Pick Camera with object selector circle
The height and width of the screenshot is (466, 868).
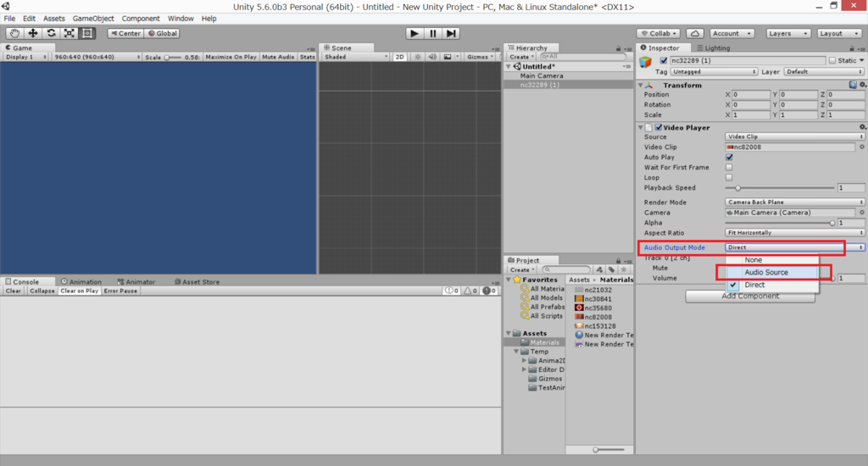point(861,213)
